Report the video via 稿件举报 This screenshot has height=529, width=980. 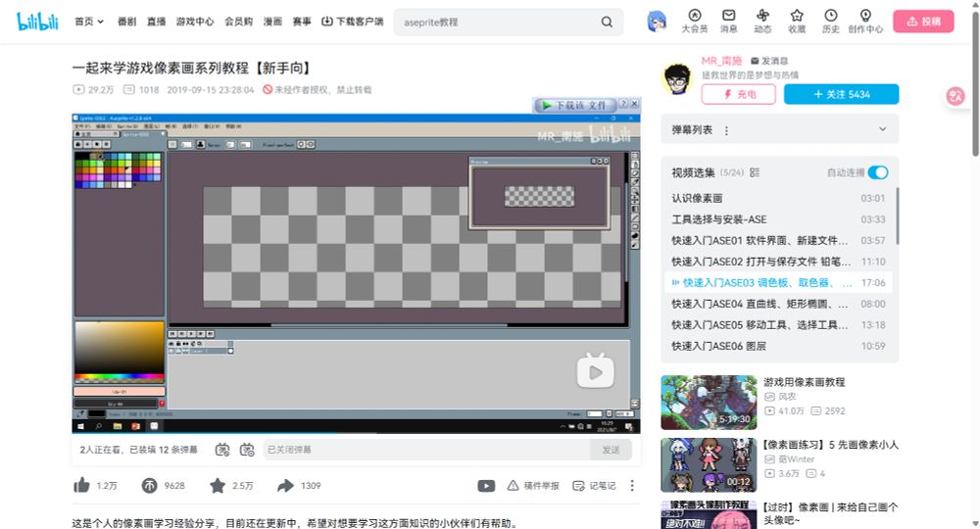533,485
